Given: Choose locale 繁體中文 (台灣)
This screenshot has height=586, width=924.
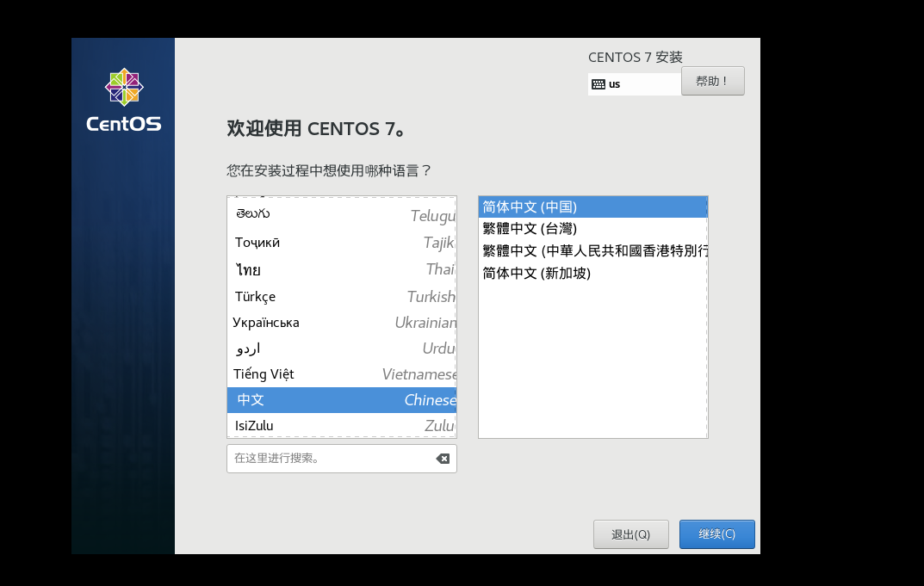Looking at the screenshot, I should pos(592,229).
